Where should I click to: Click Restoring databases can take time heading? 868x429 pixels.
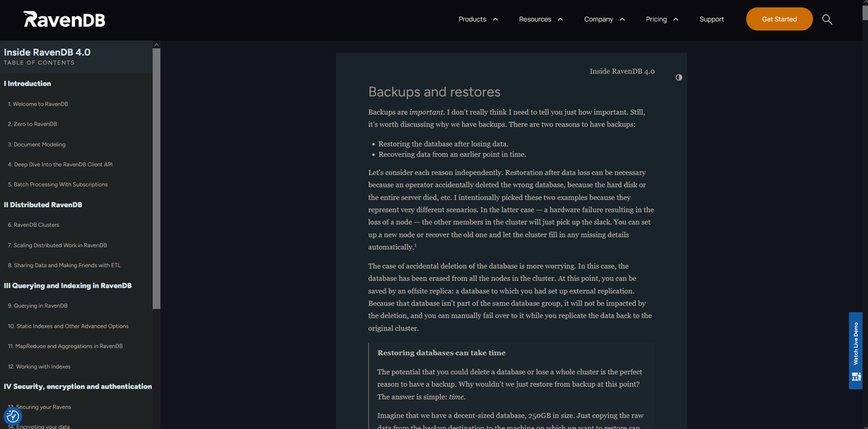(441, 352)
